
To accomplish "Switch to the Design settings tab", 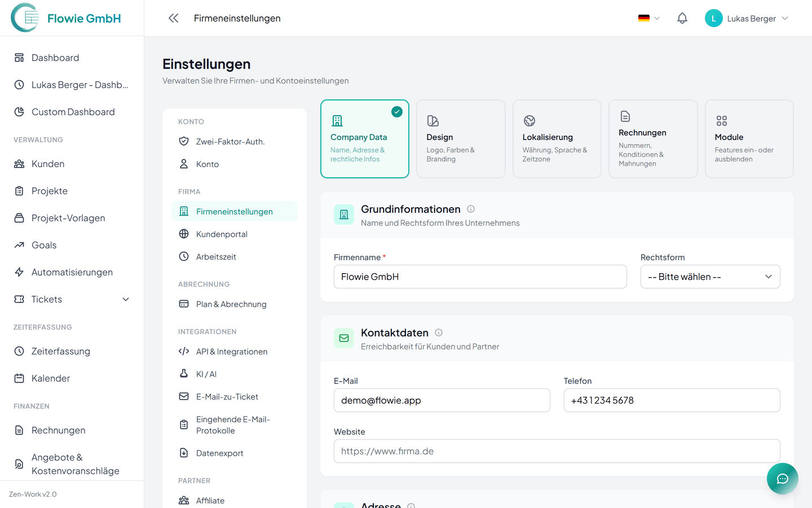I will (x=461, y=138).
